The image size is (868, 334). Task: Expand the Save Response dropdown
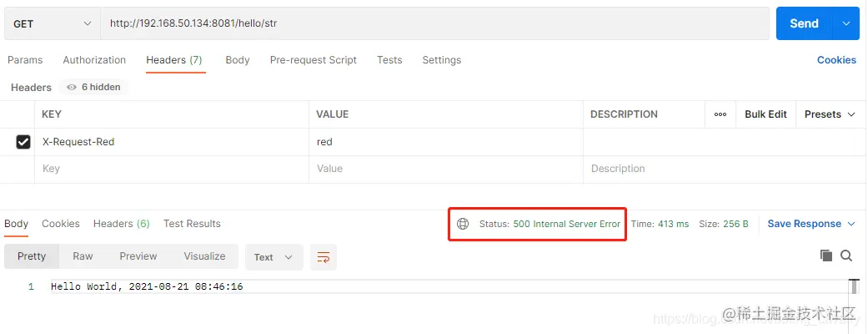coord(851,224)
